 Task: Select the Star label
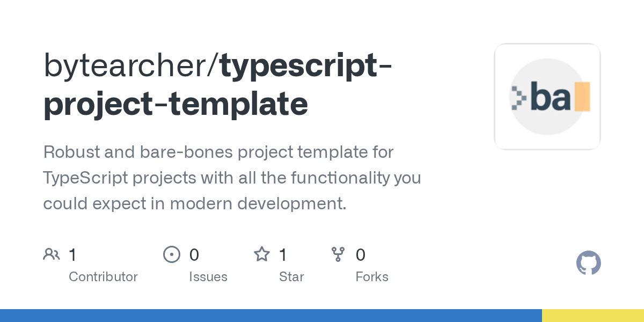coord(291,277)
